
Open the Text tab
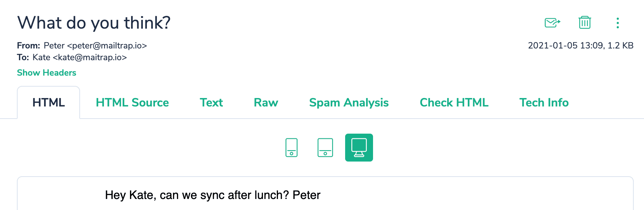pyautogui.click(x=211, y=102)
